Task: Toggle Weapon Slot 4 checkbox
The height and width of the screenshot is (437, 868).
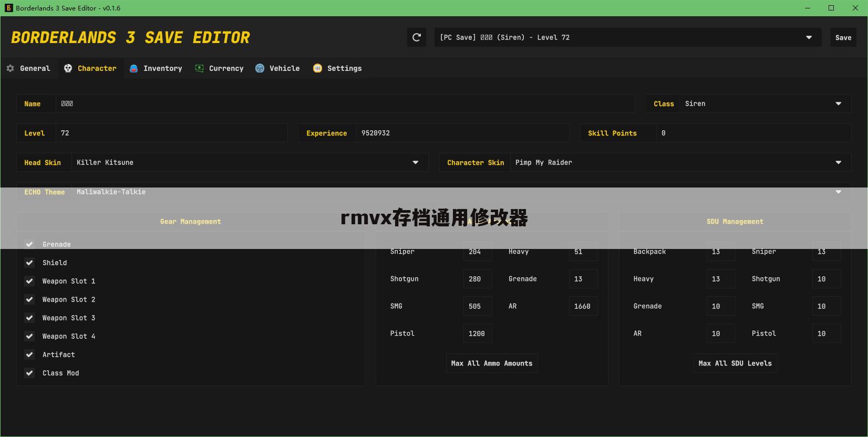Action: tap(29, 336)
